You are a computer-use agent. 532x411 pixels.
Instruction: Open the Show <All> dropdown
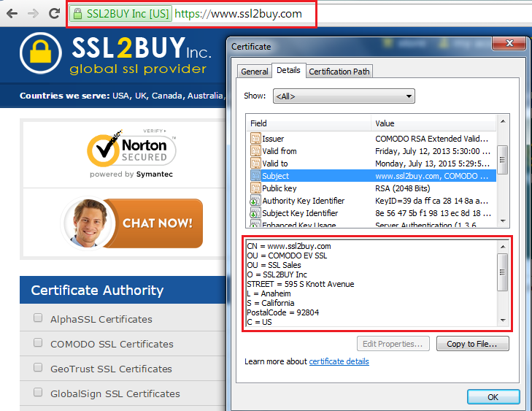click(344, 96)
